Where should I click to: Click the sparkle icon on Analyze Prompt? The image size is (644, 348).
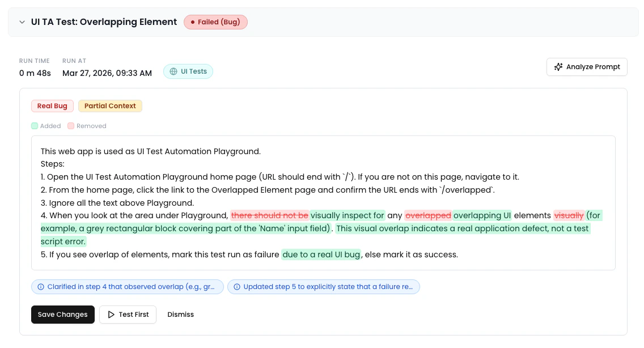click(x=558, y=66)
